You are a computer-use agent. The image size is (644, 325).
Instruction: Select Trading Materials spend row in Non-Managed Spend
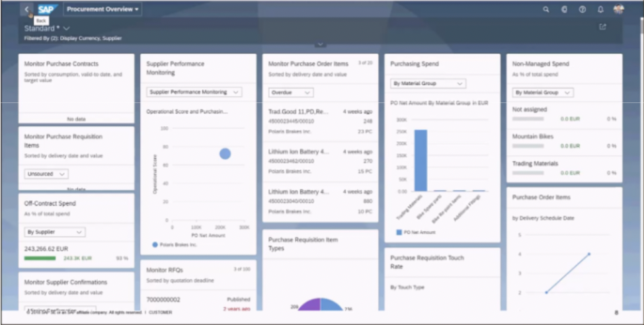tap(564, 168)
